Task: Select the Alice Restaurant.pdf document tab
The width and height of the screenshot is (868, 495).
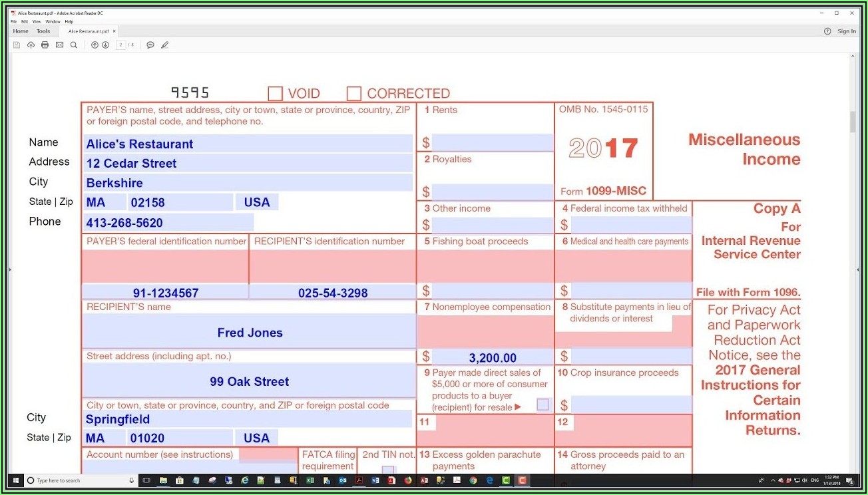Action: pos(87,31)
